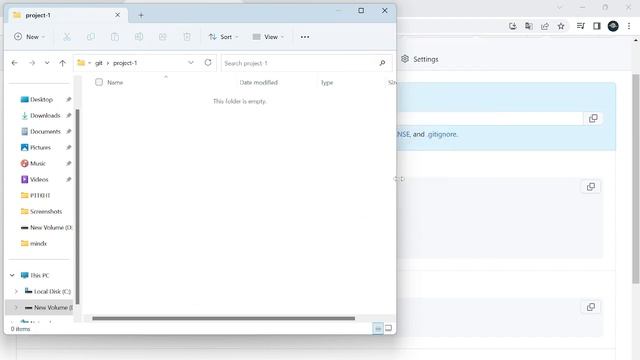Expand the address bar history dropdown
640x360 pixels.
pos(191,63)
